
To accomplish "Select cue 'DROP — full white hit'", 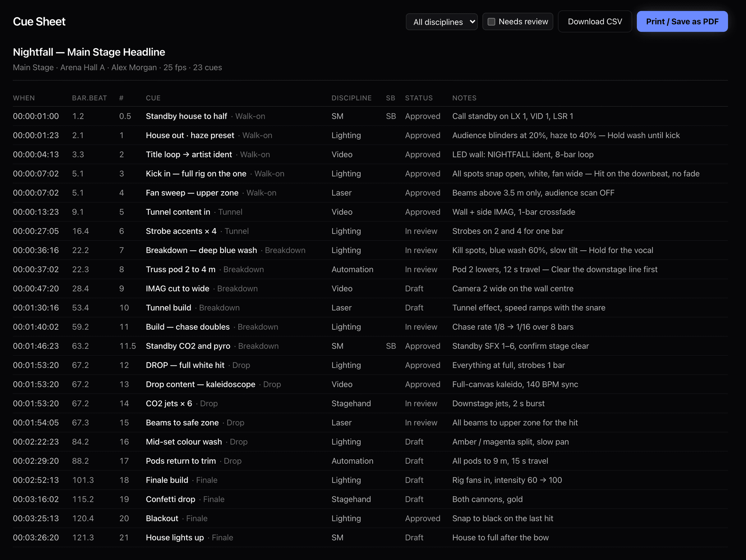I will [x=185, y=365].
